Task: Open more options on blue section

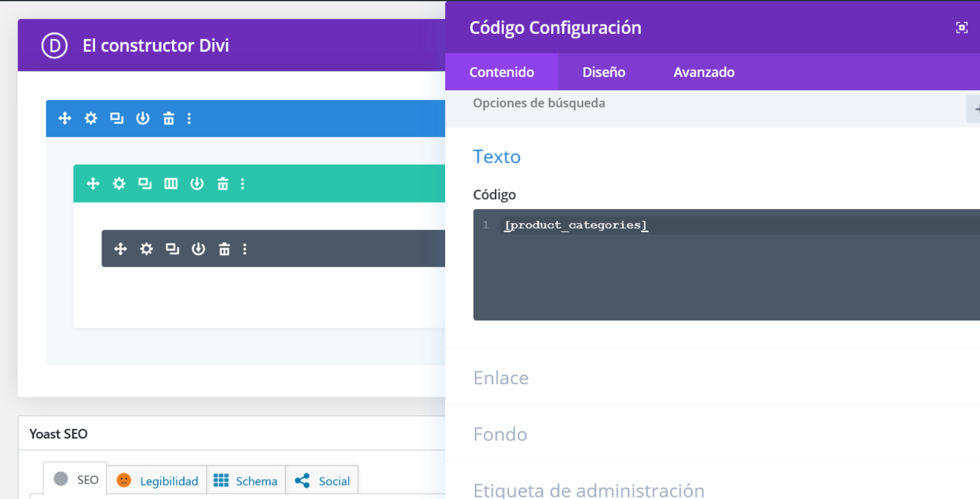Action: [189, 118]
